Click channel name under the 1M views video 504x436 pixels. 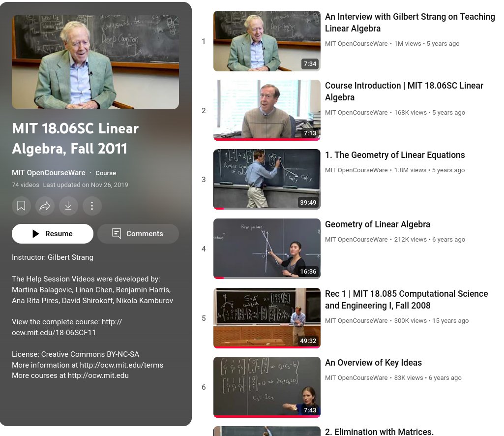356,43
